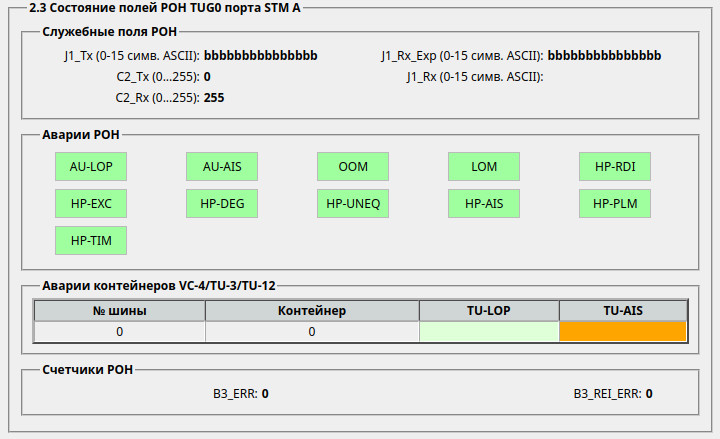This screenshot has height=439, width=720.
Task: Select the HP-TIM alarm indicator
Action: (91, 241)
